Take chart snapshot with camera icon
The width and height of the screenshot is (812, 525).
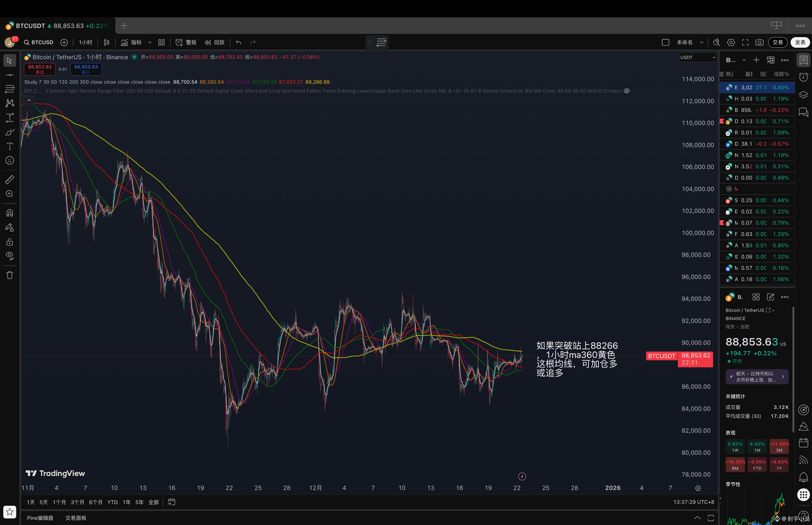(x=760, y=42)
